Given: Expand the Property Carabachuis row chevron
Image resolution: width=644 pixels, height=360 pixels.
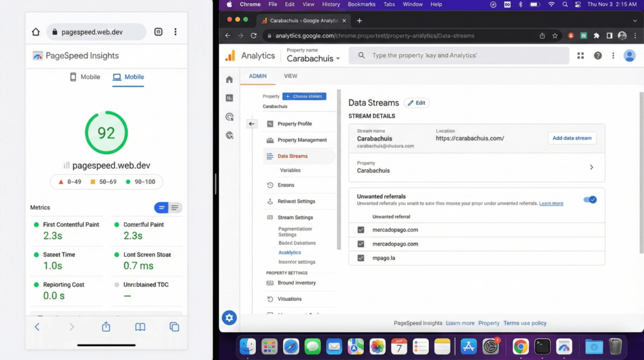Looking at the screenshot, I should [x=591, y=167].
